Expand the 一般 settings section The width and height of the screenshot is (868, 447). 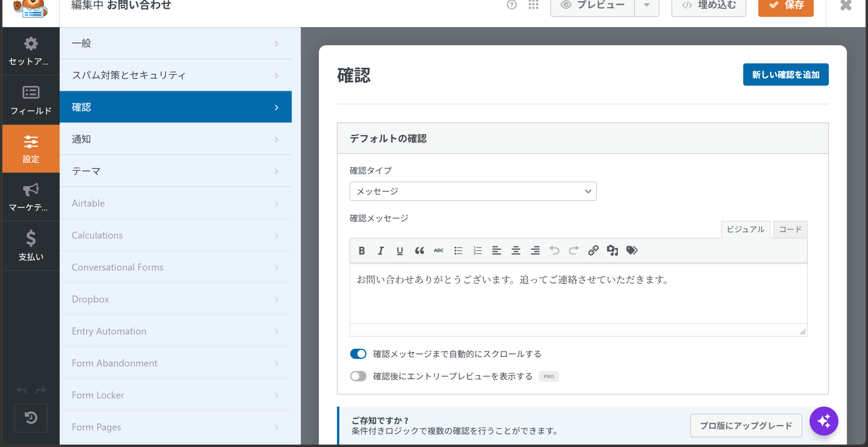point(176,43)
